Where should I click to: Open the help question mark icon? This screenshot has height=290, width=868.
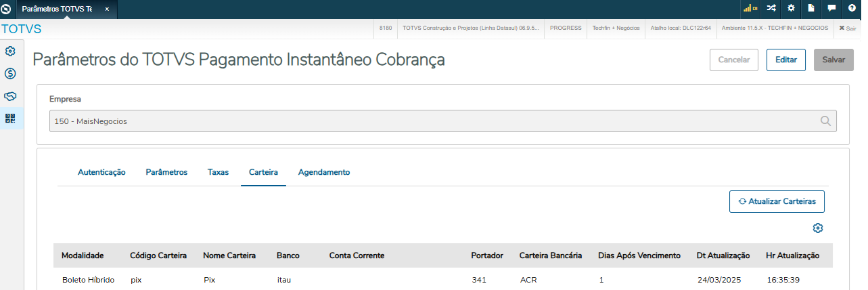pos(852,8)
